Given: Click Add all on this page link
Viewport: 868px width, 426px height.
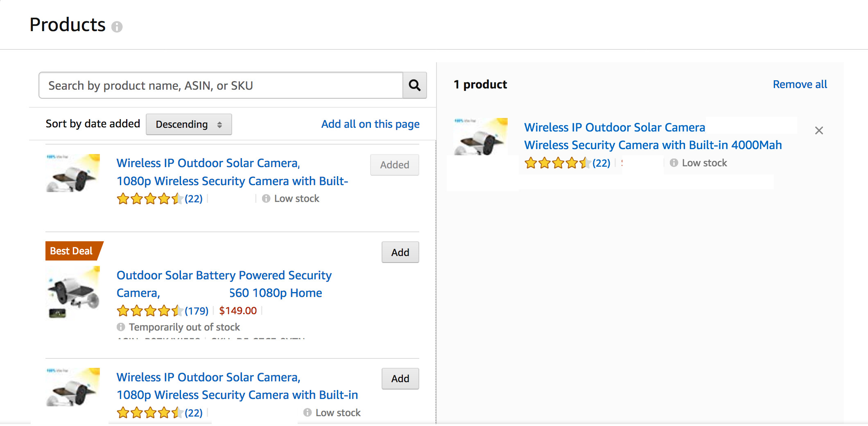Looking at the screenshot, I should point(370,124).
